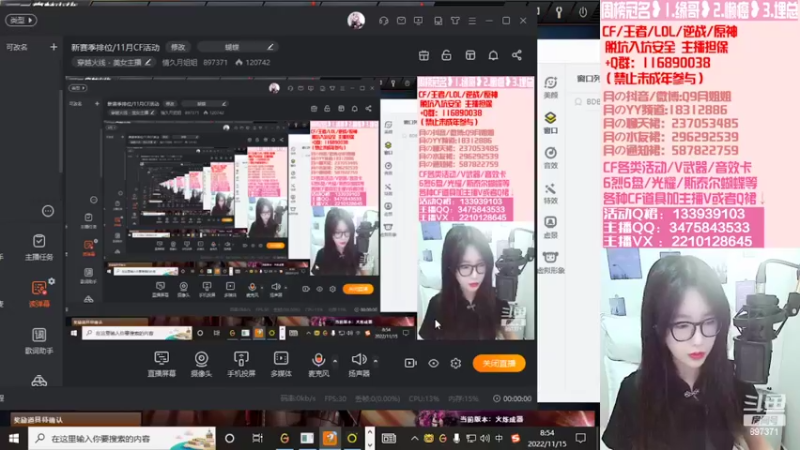800x450 pixels.
Task: Expand speaker volume arrow
Action: (376, 361)
